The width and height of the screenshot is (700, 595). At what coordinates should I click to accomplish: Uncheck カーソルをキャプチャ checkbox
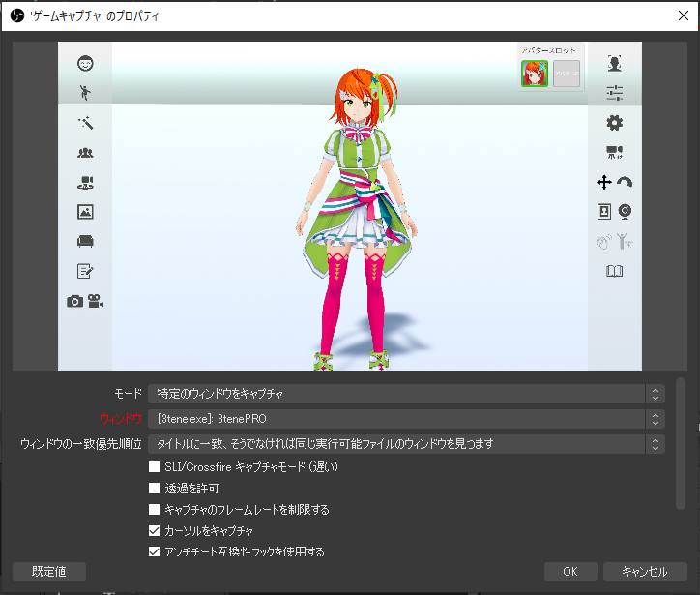click(154, 531)
